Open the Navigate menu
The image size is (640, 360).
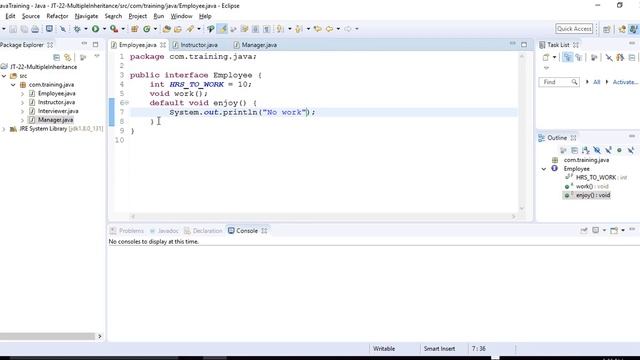(x=86, y=16)
